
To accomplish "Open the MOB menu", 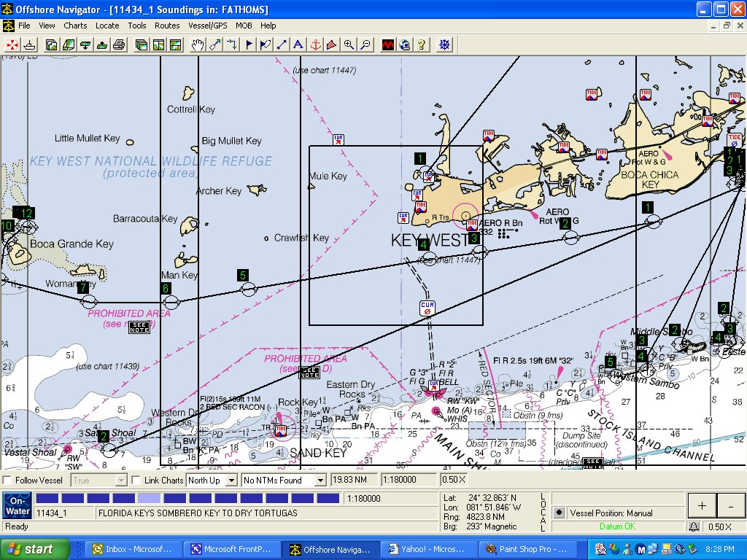I will 244,26.
